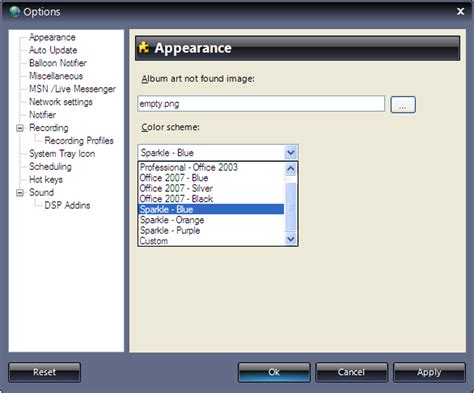474x393 pixels.
Task: Toggle the Color scheme combo box arrow
Action: click(x=291, y=153)
